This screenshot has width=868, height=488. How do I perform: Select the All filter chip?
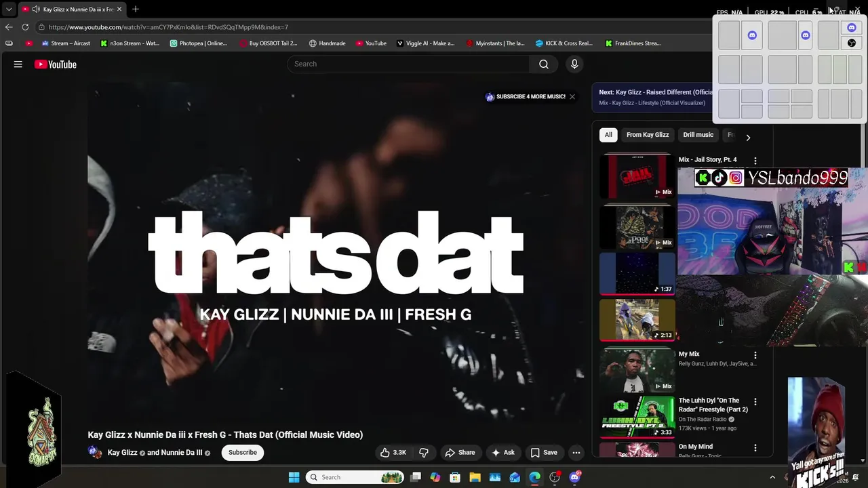pos(608,135)
